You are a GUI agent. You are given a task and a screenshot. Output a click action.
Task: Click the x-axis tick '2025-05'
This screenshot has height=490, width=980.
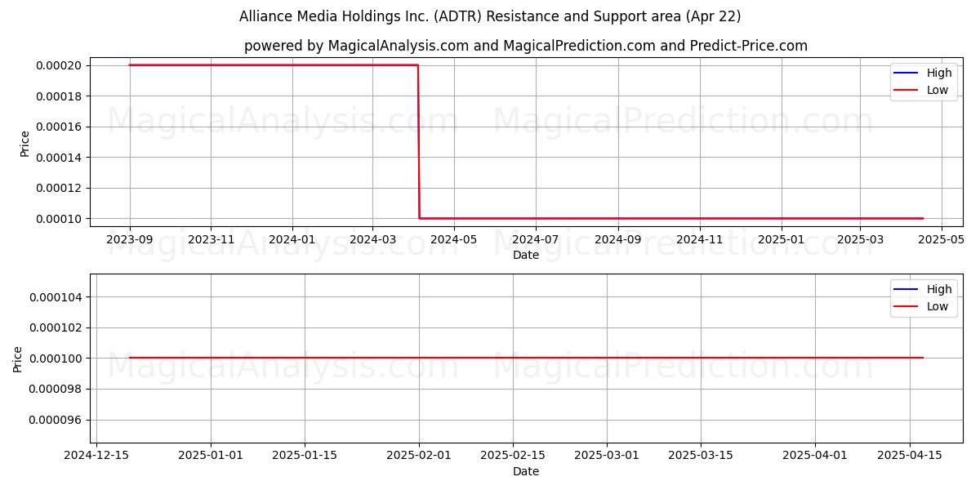(942, 239)
